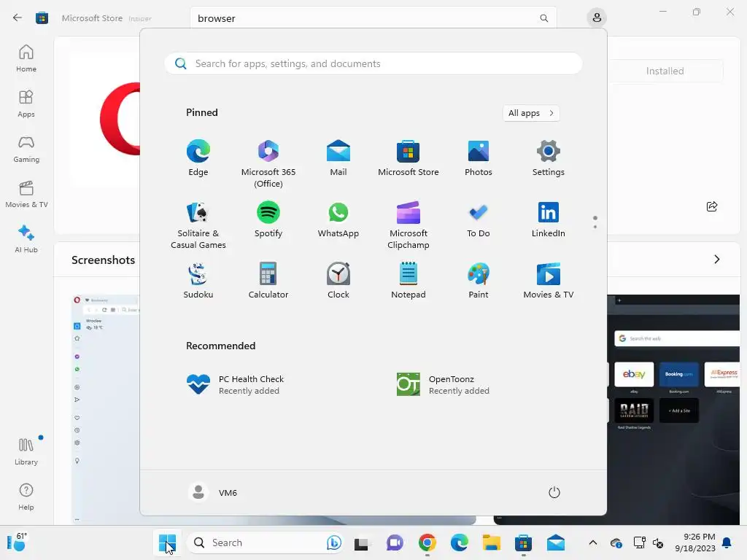Viewport: 747px width, 560px height.
Task: Open Library in Store sidebar
Action: pos(26,452)
